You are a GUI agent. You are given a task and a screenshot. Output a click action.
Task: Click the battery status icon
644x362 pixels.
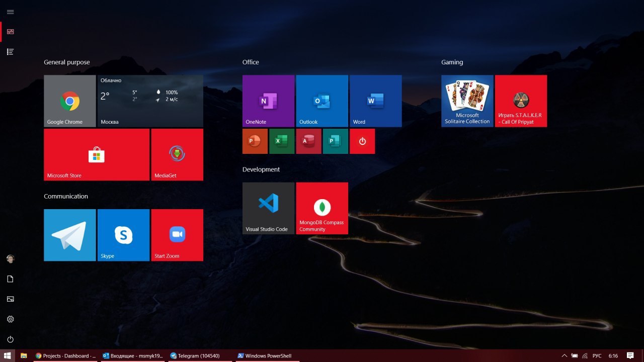(x=574, y=355)
